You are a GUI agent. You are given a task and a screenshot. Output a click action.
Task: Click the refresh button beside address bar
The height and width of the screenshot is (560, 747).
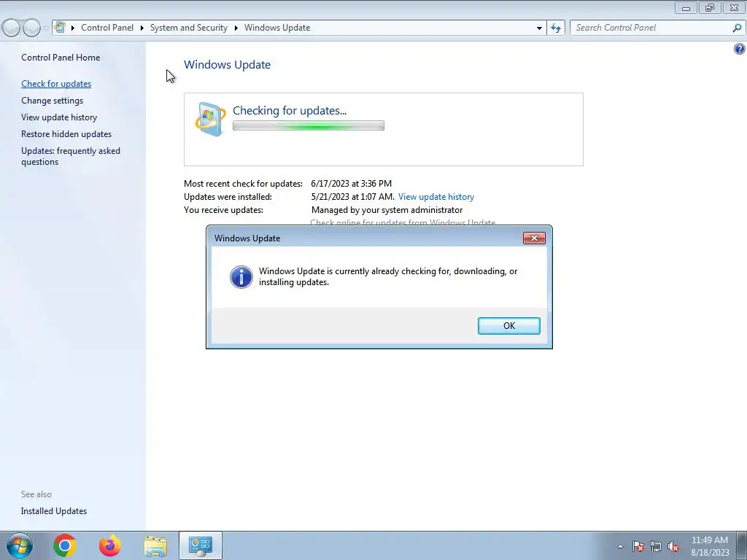(555, 28)
